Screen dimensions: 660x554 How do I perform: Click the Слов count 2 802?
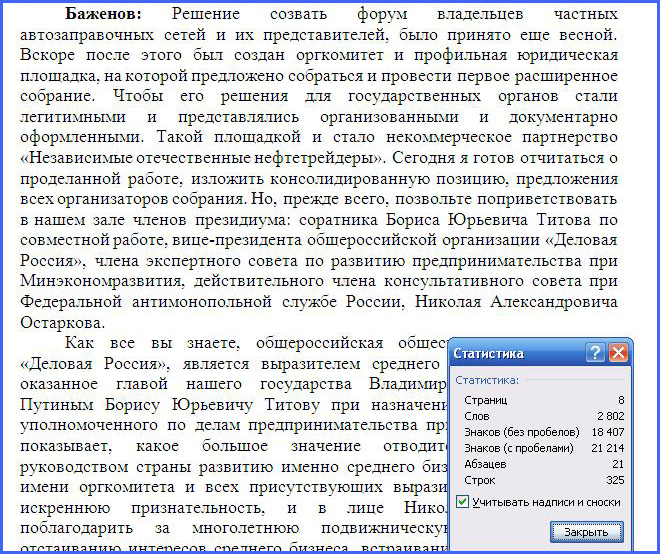coord(610,416)
